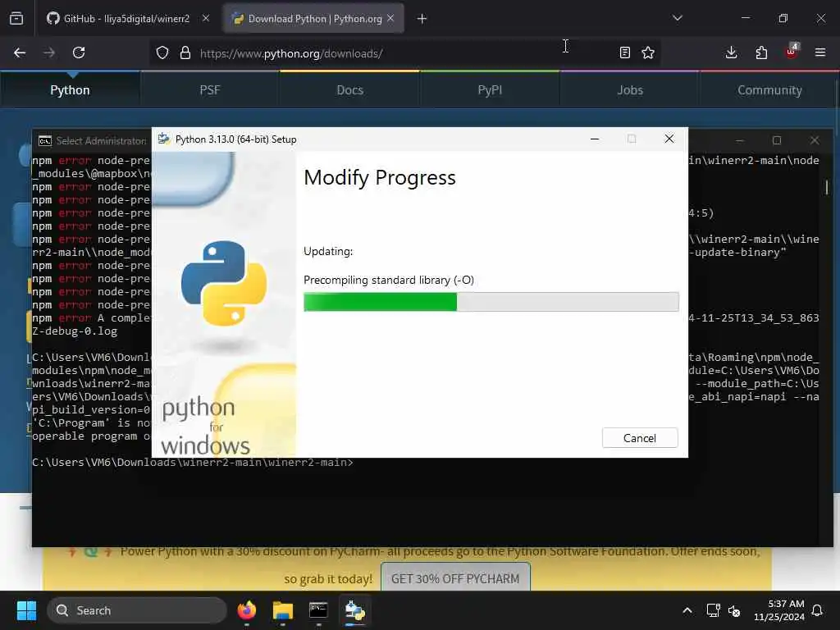The width and height of the screenshot is (840, 630).
Task: Switch to Python installer taskbar icon
Action: [x=354, y=610]
